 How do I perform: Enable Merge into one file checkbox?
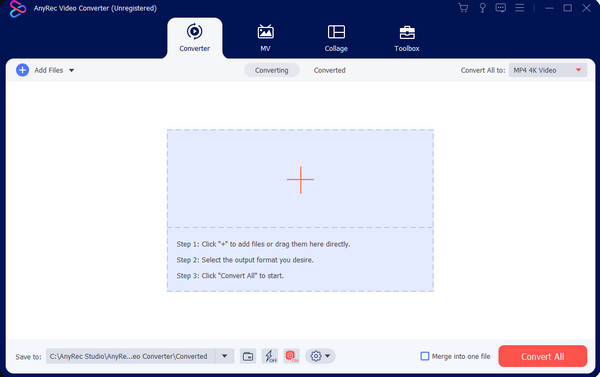coord(425,356)
